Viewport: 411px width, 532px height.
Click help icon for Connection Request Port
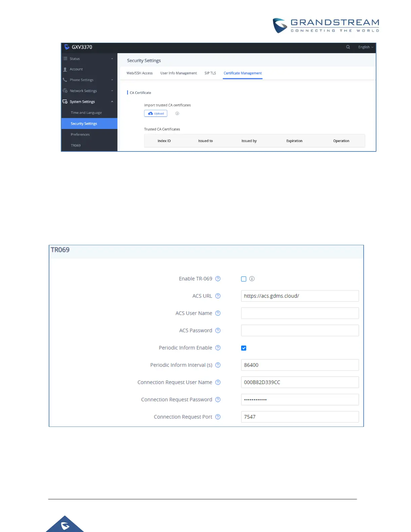click(x=218, y=417)
